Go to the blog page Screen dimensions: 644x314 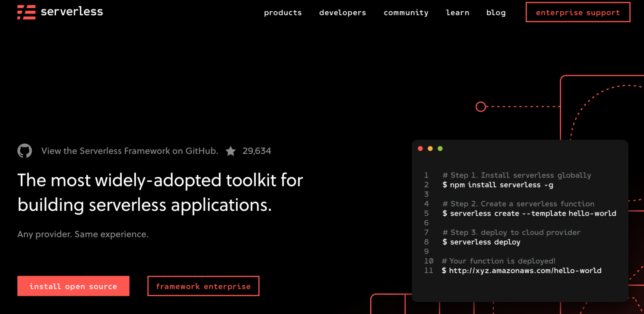pyautogui.click(x=496, y=13)
